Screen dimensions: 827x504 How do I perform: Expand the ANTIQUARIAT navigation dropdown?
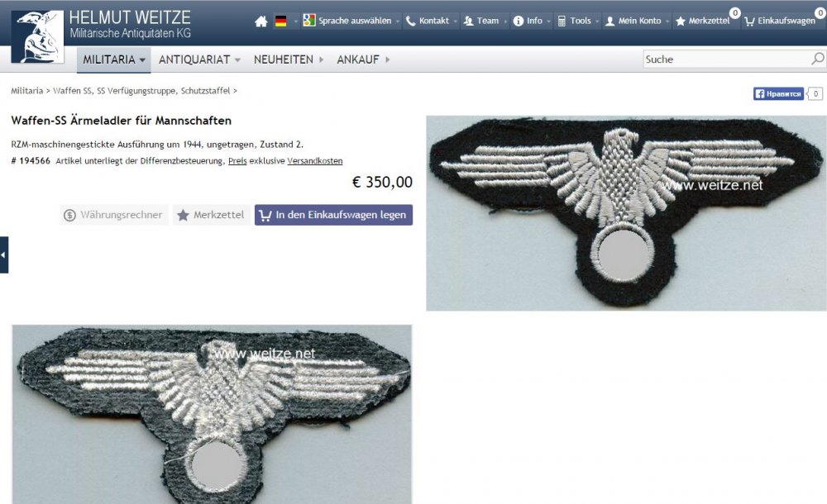coord(199,59)
